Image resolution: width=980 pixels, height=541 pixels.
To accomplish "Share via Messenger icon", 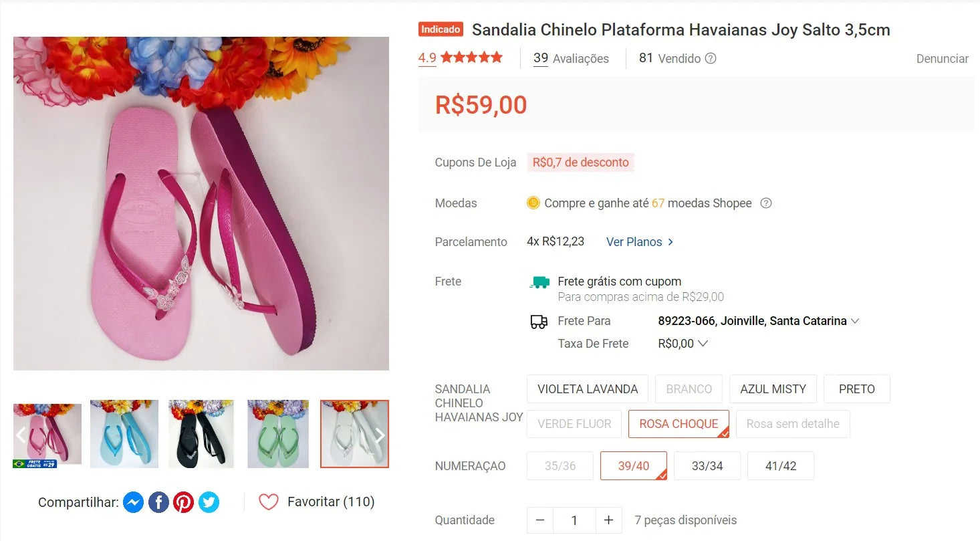I will click(134, 502).
